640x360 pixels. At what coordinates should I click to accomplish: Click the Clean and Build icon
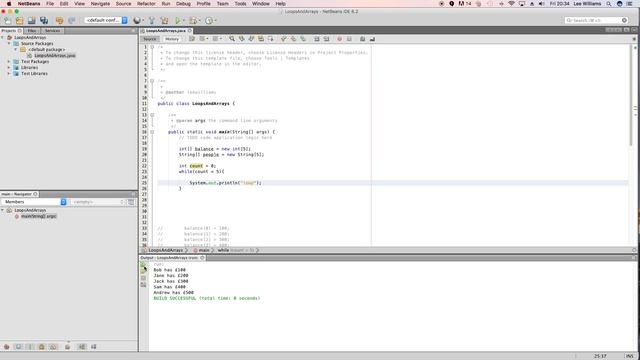[x=164, y=20]
